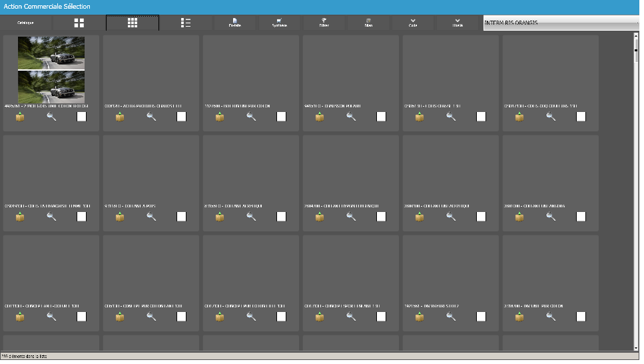Expand the Code sort dropdown
Screen dimensions: 644x364
click(x=413, y=23)
